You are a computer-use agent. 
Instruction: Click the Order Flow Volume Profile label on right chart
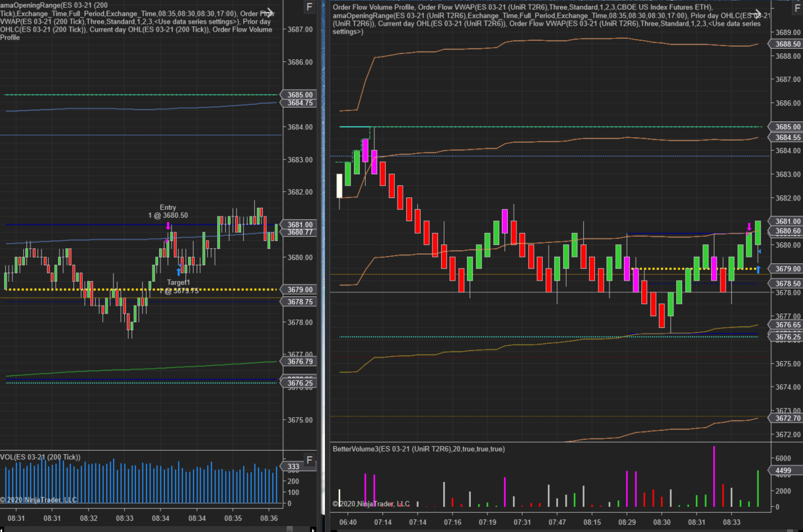(x=374, y=7)
